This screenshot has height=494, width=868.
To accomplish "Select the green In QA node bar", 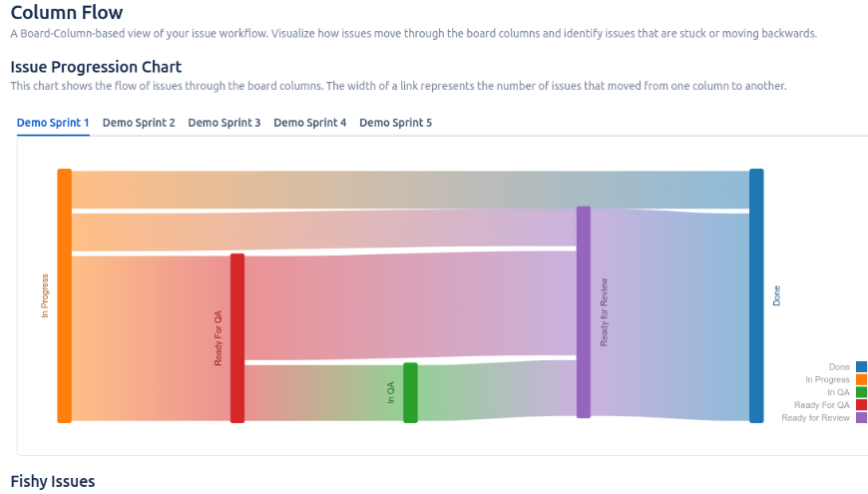I will [x=410, y=392].
